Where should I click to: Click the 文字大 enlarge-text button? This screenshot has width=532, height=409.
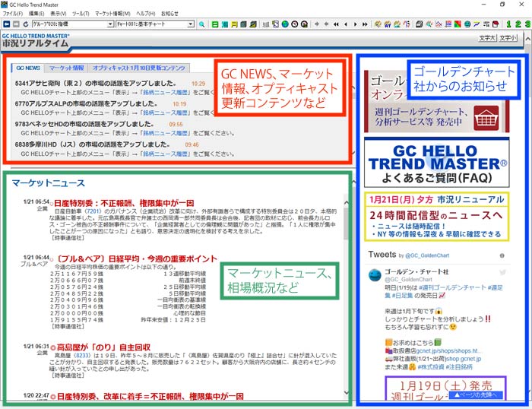[487, 38]
